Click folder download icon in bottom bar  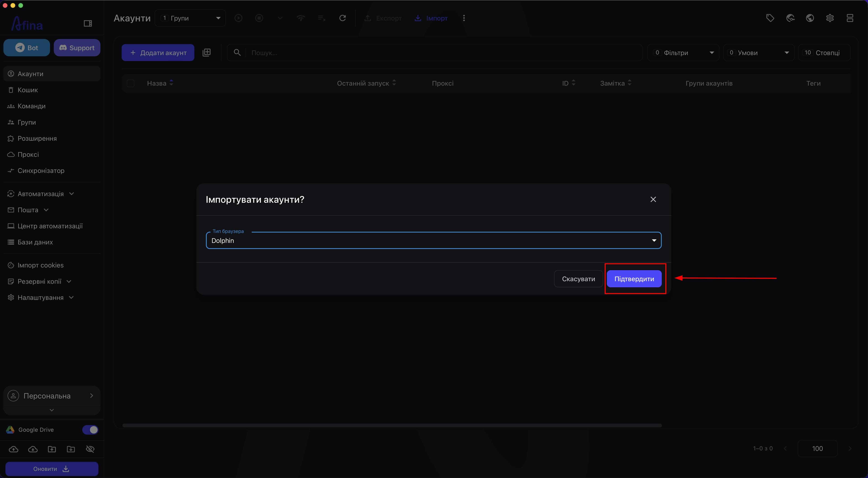coord(71,449)
